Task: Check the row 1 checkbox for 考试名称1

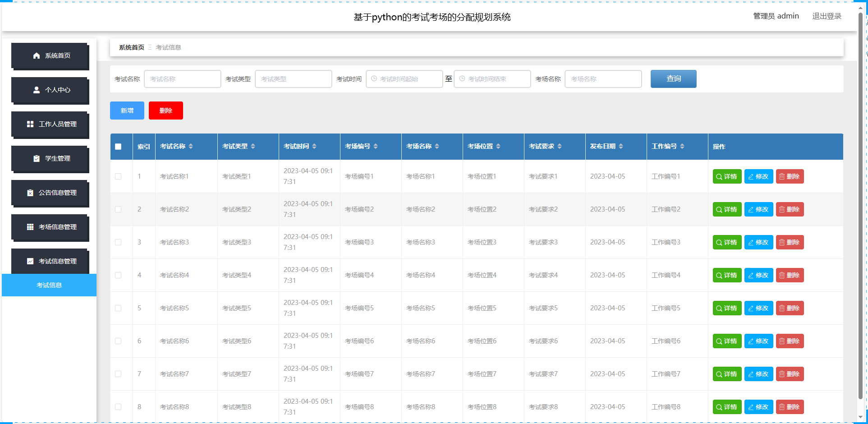Action: tap(118, 176)
